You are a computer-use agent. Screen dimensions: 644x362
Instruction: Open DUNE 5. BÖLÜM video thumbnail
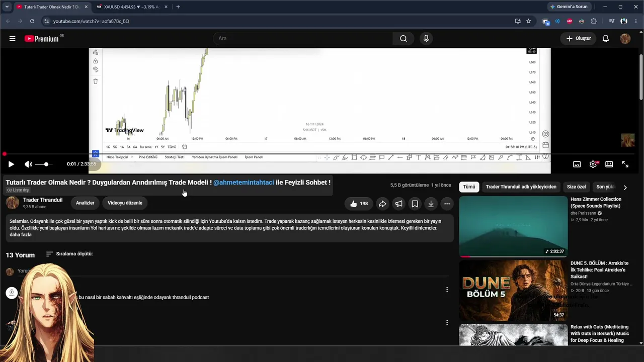(x=513, y=291)
